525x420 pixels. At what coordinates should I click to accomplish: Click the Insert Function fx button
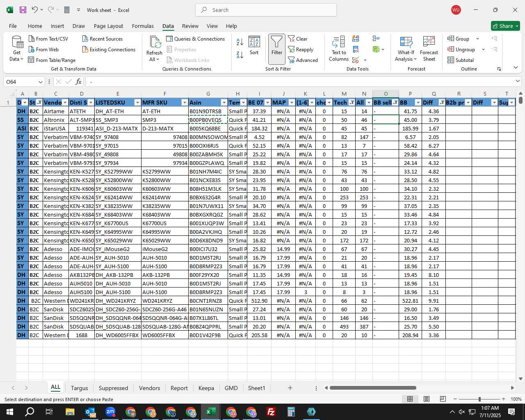pyautogui.click(x=78, y=82)
